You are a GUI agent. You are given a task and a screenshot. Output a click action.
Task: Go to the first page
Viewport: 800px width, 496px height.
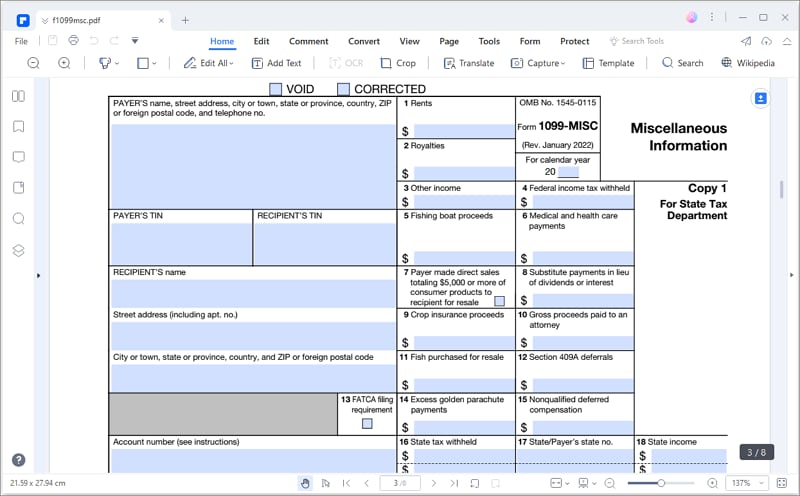346,483
